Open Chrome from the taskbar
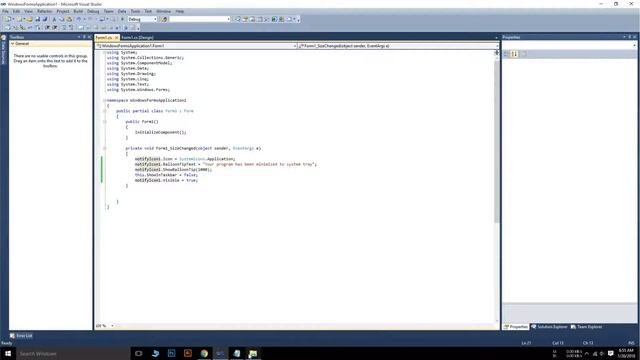Image resolution: width=640 pixels, height=360 pixels. tap(204, 353)
